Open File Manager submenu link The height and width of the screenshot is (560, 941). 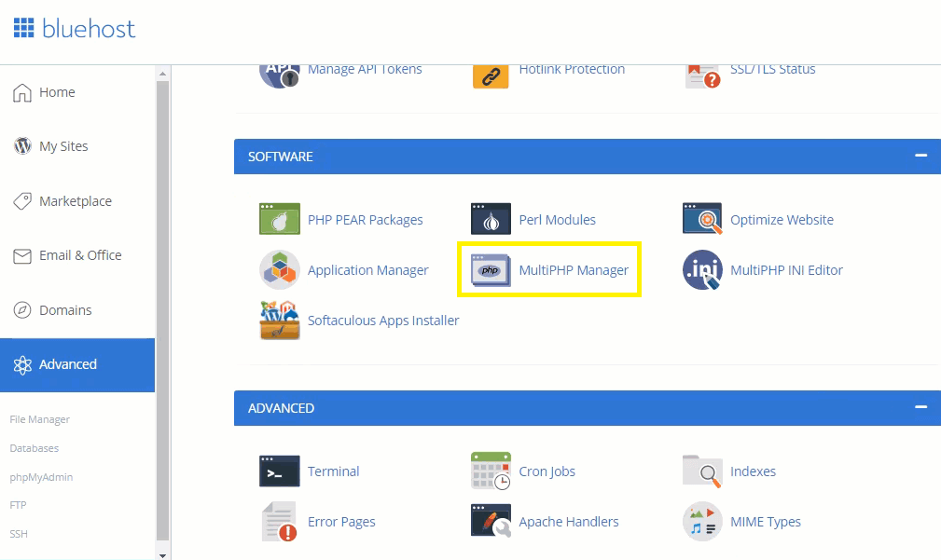[39, 419]
